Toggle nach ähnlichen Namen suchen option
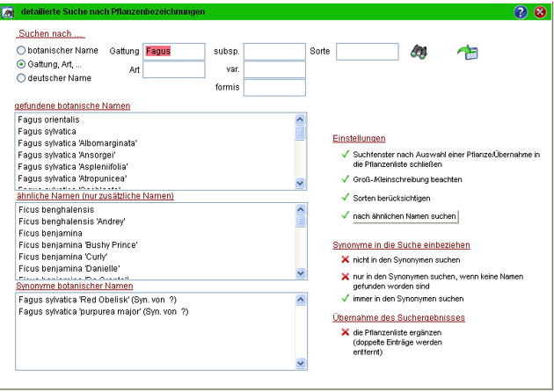The width and height of the screenshot is (554, 392). [346, 215]
